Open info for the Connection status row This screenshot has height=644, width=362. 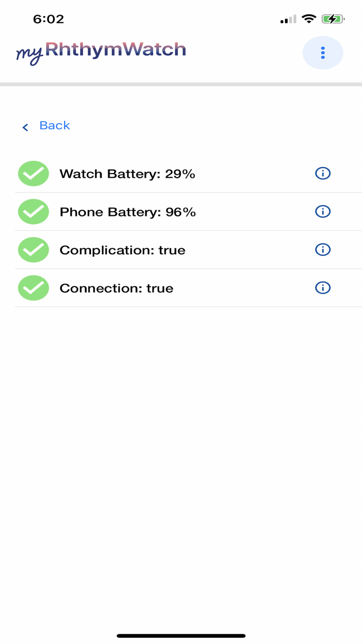(x=322, y=288)
